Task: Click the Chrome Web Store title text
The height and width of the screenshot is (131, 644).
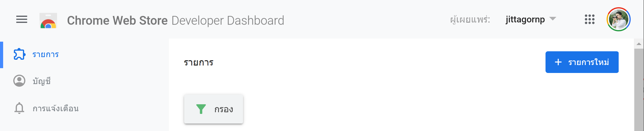Action: pyautogui.click(x=117, y=20)
